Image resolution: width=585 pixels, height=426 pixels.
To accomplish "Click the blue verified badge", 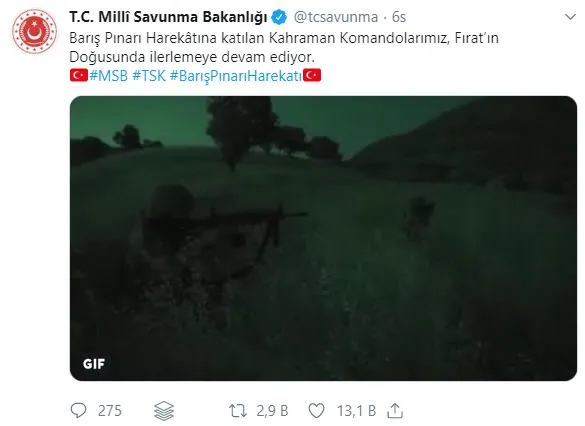I will tap(279, 17).
